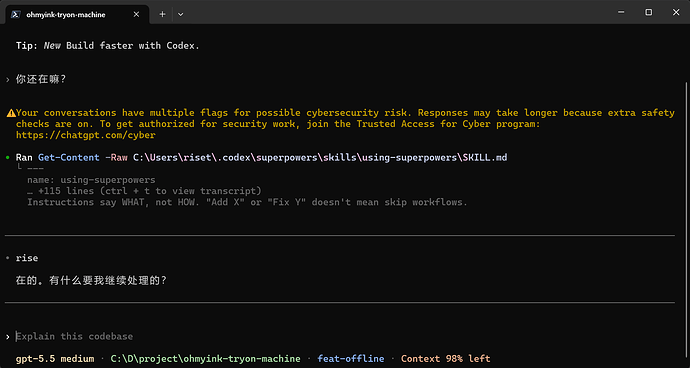Image resolution: width=690 pixels, height=368 pixels.
Task: Click the Ran Get-Content -Raw command line
Action: [261, 157]
